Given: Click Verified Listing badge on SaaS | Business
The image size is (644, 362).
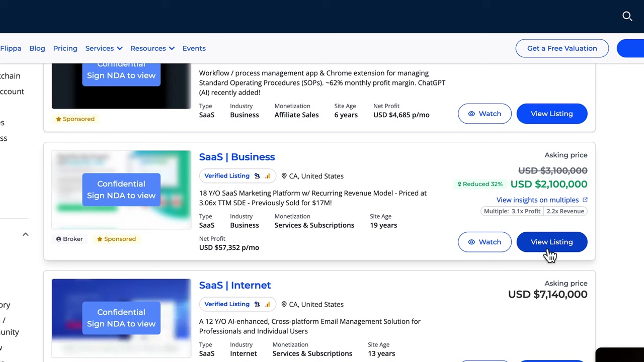Looking at the screenshot, I should click(x=237, y=176).
